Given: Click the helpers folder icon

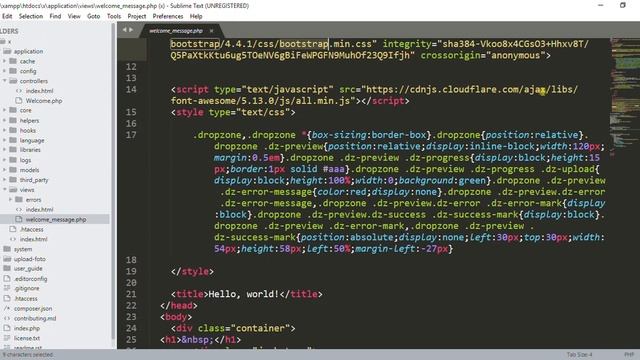Looking at the screenshot, I should tap(13, 120).
